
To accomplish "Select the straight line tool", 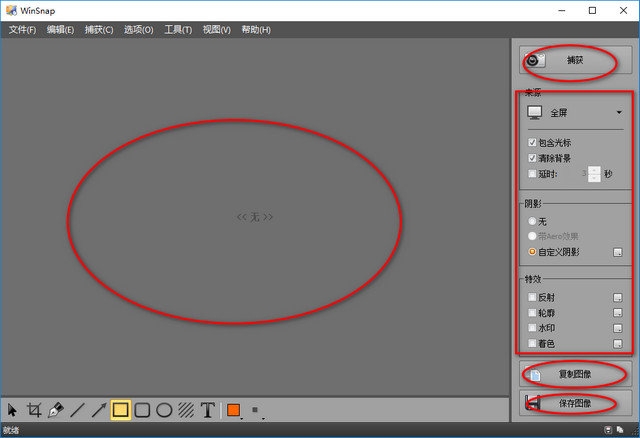I will [77, 410].
